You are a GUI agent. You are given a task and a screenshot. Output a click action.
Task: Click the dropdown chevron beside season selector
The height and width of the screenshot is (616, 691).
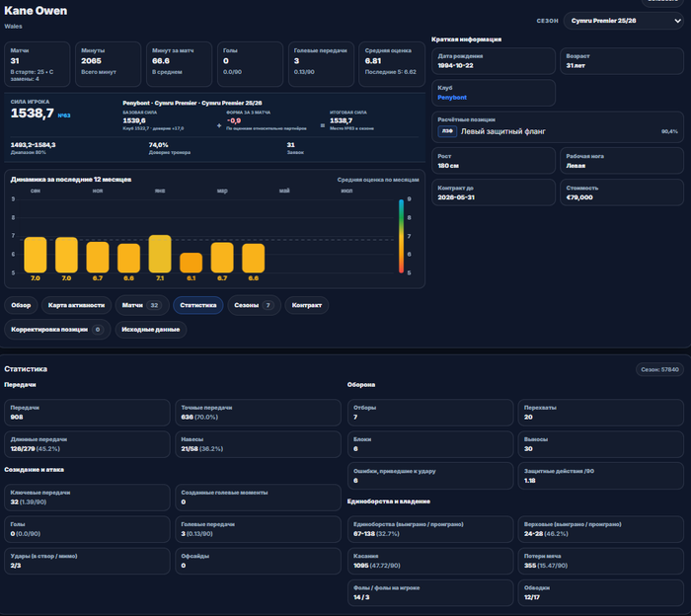click(677, 21)
